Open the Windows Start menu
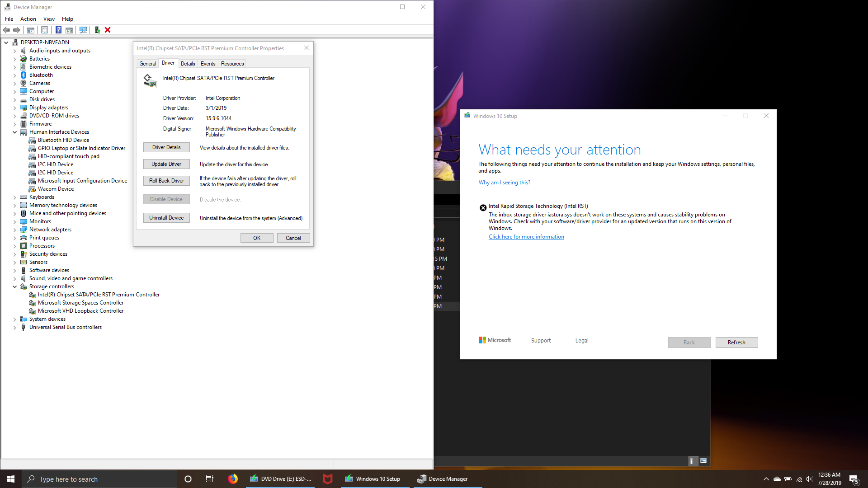This screenshot has width=868, height=488. click(x=11, y=479)
